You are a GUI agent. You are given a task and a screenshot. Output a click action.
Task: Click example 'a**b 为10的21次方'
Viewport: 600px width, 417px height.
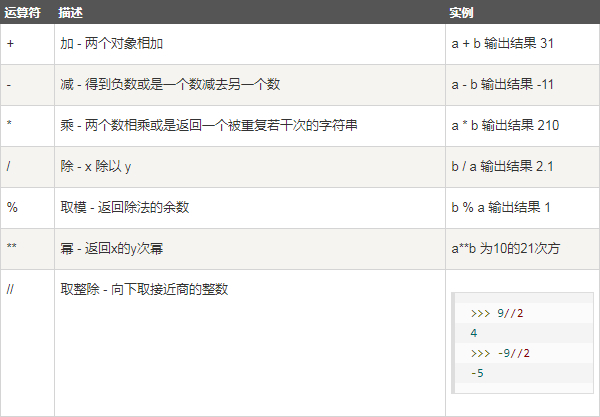tap(505, 249)
